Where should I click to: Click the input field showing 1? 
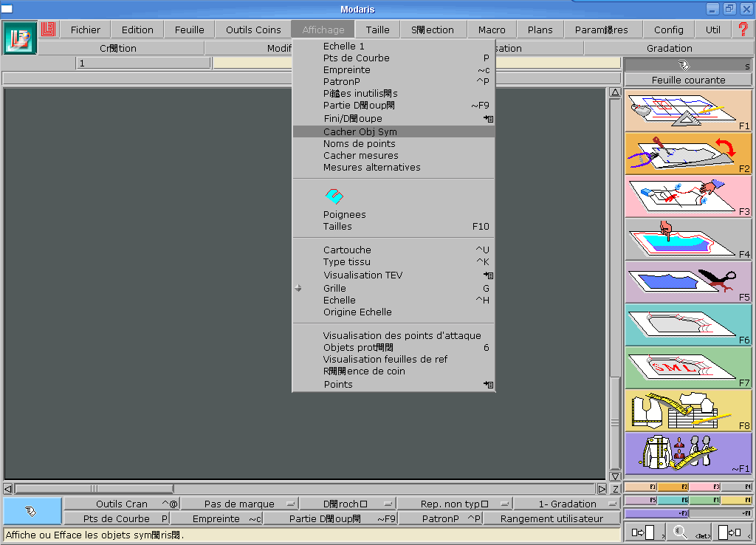(143, 64)
